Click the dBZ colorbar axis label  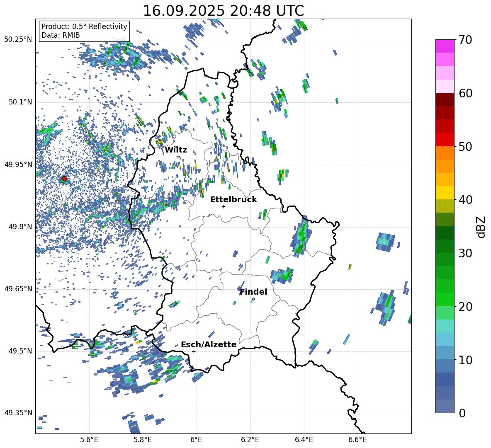tap(481, 227)
